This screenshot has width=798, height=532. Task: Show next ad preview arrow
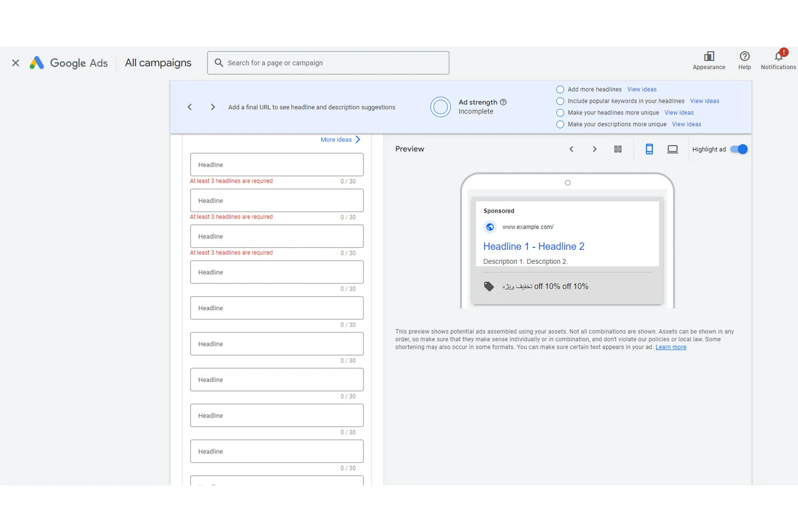point(595,149)
